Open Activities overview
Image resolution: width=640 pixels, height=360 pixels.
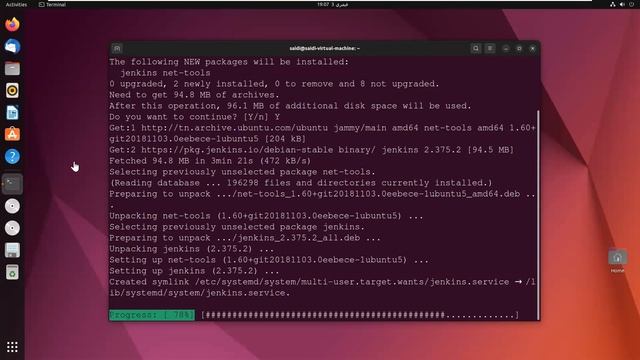tap(16, 4)
